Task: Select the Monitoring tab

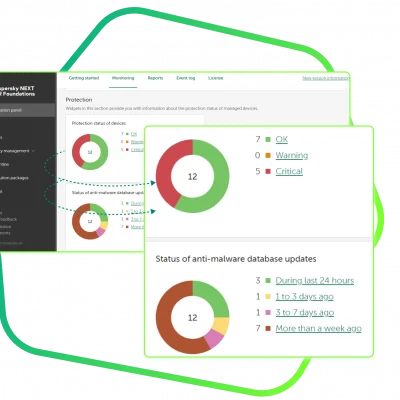Action: (123, 78)
